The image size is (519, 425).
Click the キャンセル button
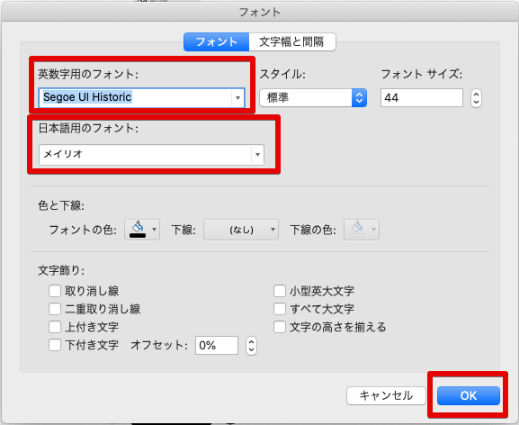tap(386, 396)
